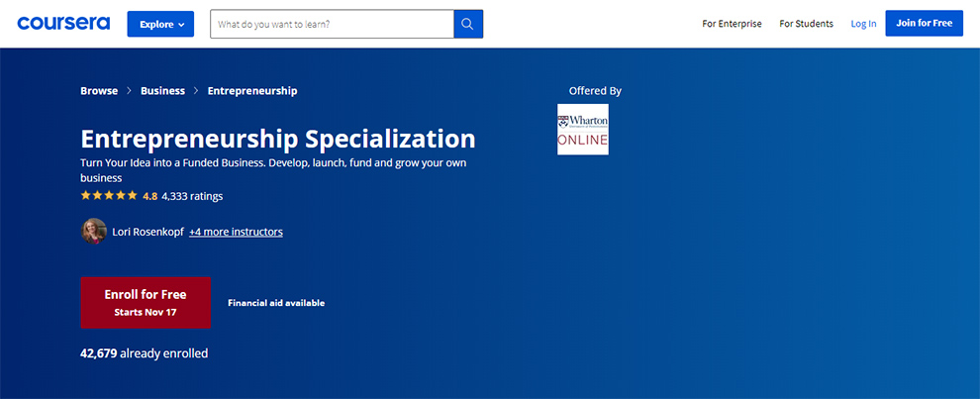Click the Wharton Online logo
Screen dimensions: 980x399
(582, 130)
